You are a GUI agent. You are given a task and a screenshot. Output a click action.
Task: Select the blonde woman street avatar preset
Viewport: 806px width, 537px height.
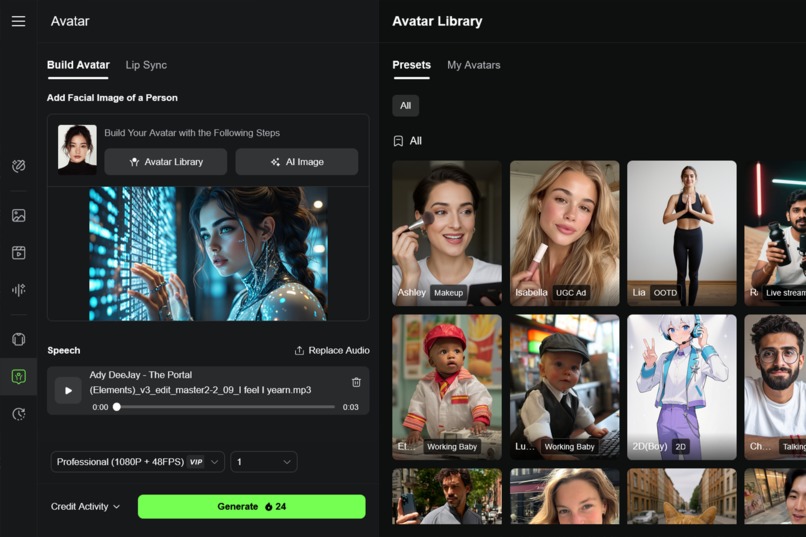(x=564, y=496)
